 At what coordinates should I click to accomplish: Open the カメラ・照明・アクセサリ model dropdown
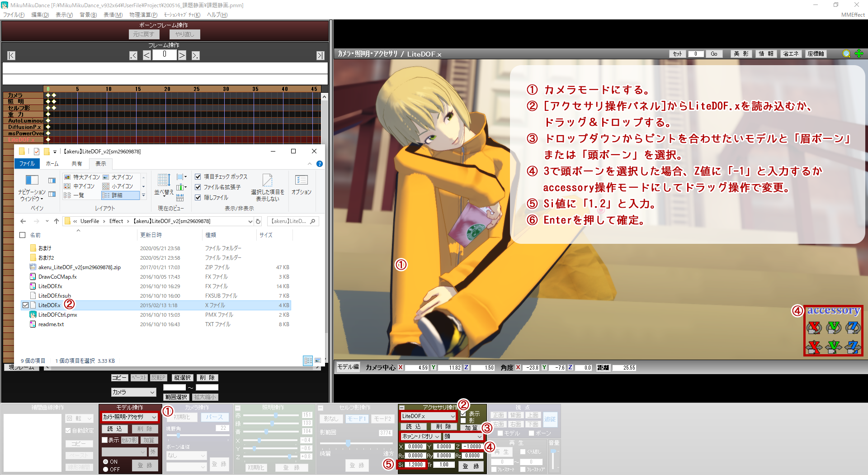129,418
